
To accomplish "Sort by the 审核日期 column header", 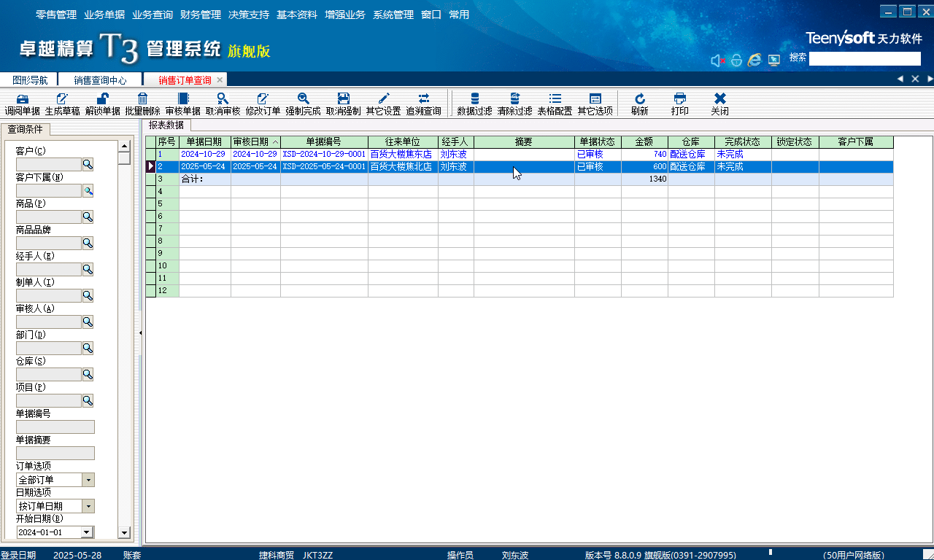I will [x=255, y=141].
